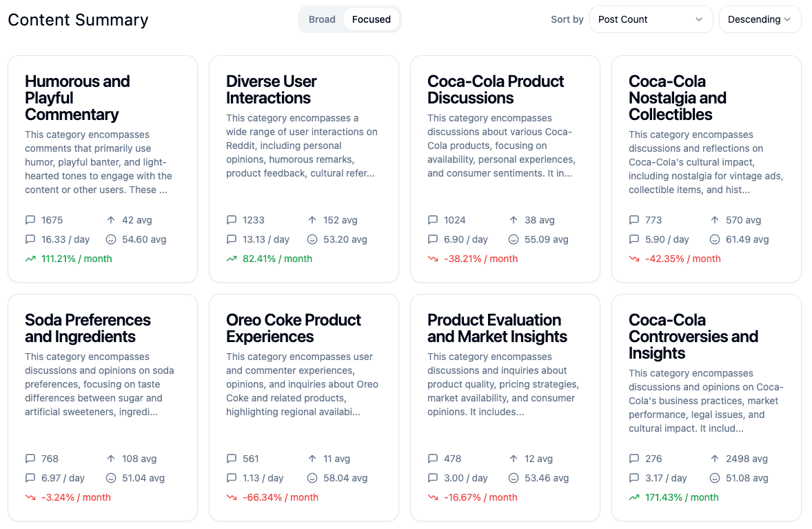
Task: Click upvote arrow icon beside 38 avg
Action: (514, 220)
